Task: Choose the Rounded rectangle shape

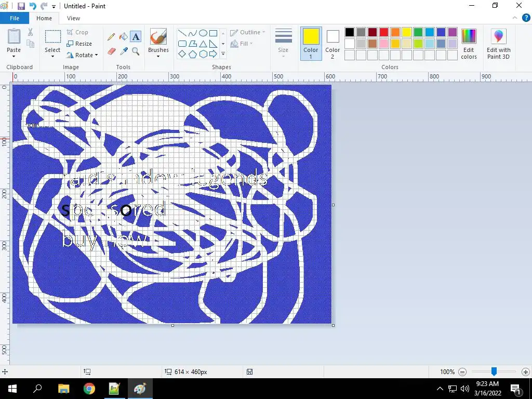Action: [182, 44]
